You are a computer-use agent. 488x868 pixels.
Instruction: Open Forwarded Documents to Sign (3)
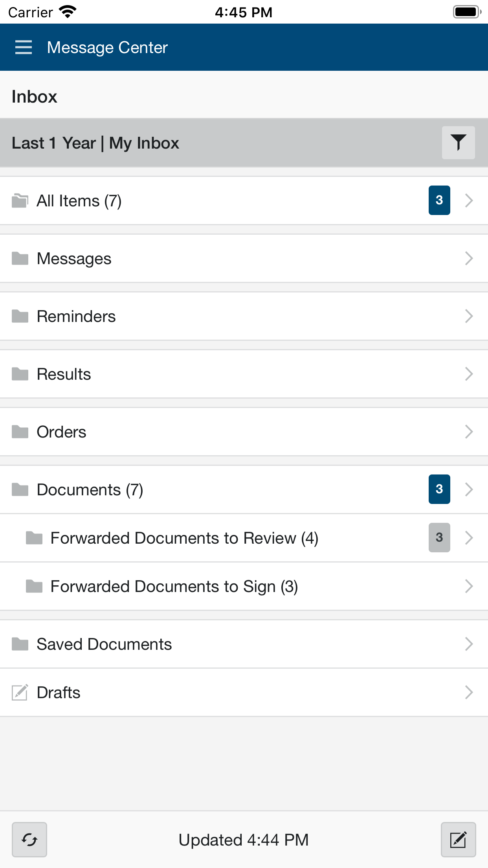tap(174, 587)
